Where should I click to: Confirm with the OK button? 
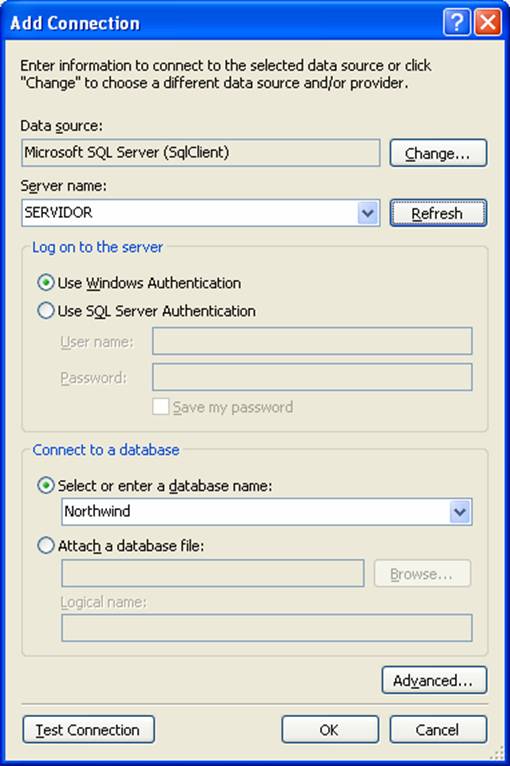330,729
